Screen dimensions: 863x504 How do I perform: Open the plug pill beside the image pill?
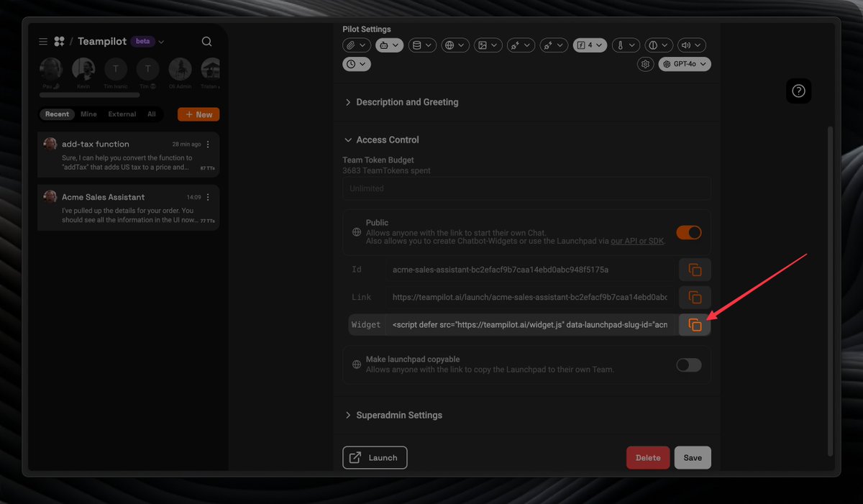tap(521, 45)
